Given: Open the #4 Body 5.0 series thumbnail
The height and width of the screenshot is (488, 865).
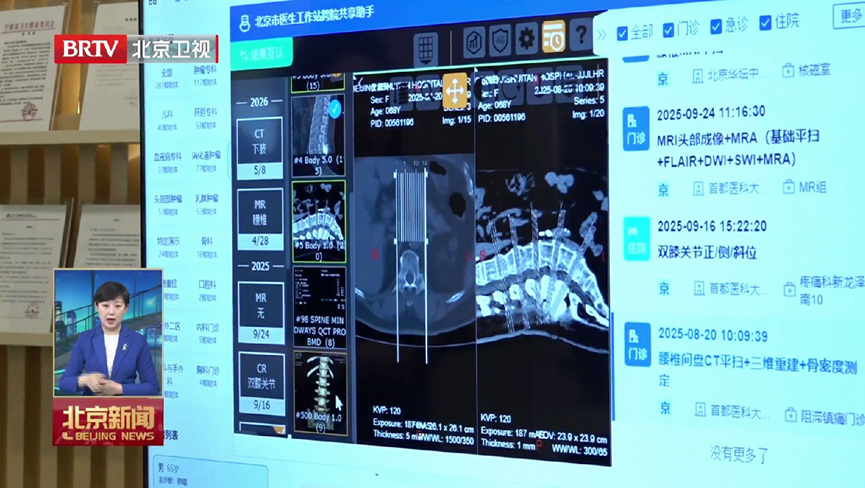Looking at the screenshot, I should coord(318,136).
